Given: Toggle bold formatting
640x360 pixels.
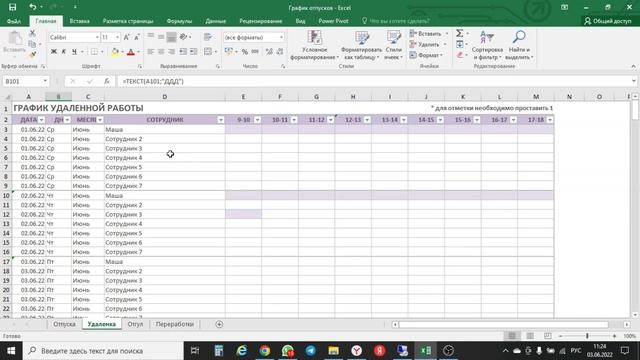Looking at the screenshot, I should tap(53, 52).
